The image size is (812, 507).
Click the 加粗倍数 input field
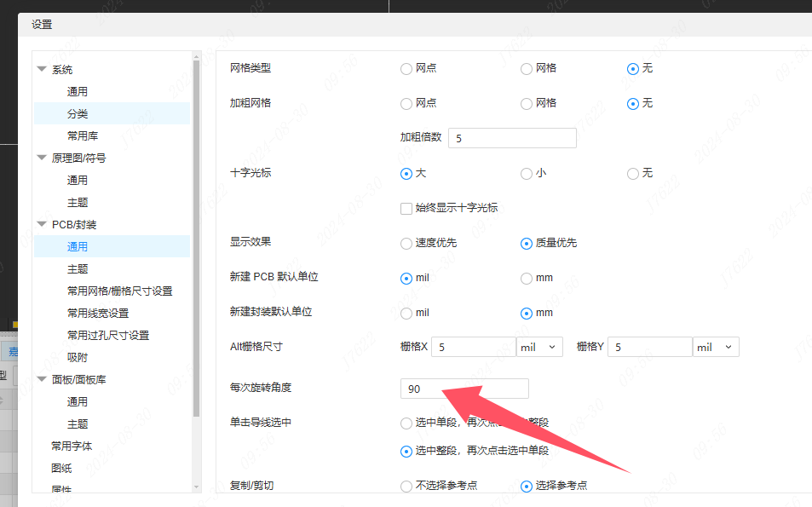512,138
